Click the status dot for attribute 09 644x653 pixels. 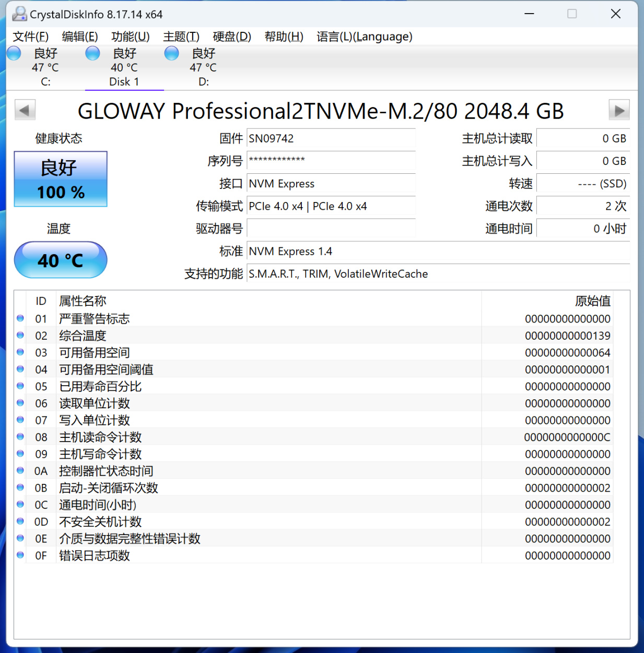pos(20,453)
